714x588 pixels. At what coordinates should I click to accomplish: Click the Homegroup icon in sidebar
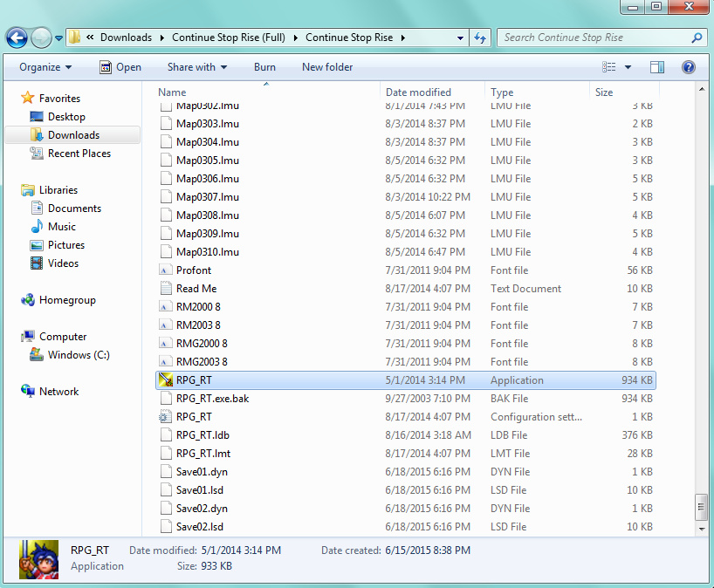[x=28, y=300]
